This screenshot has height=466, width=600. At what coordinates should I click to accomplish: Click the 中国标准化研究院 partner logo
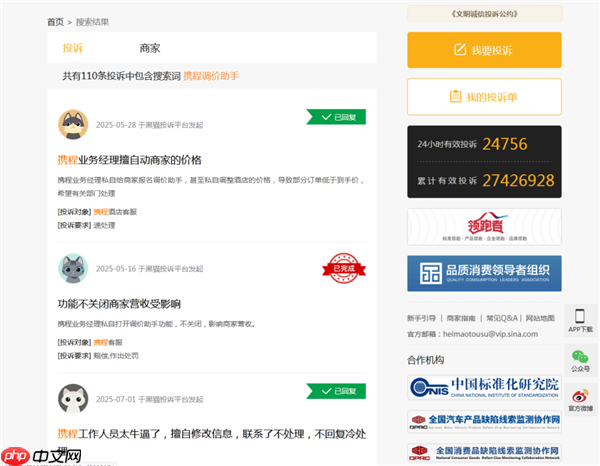pyautogui.click(x=483, y=387)
